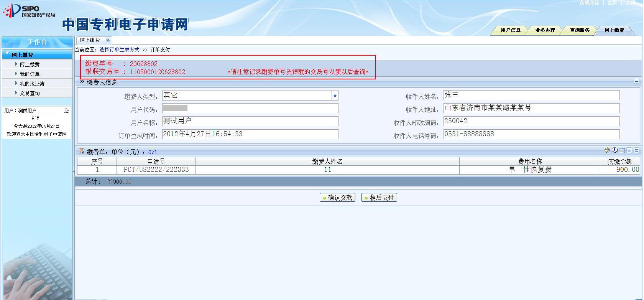Open the 缴费人类型 dropdown

pyautogui.click(x=335, y=96)
